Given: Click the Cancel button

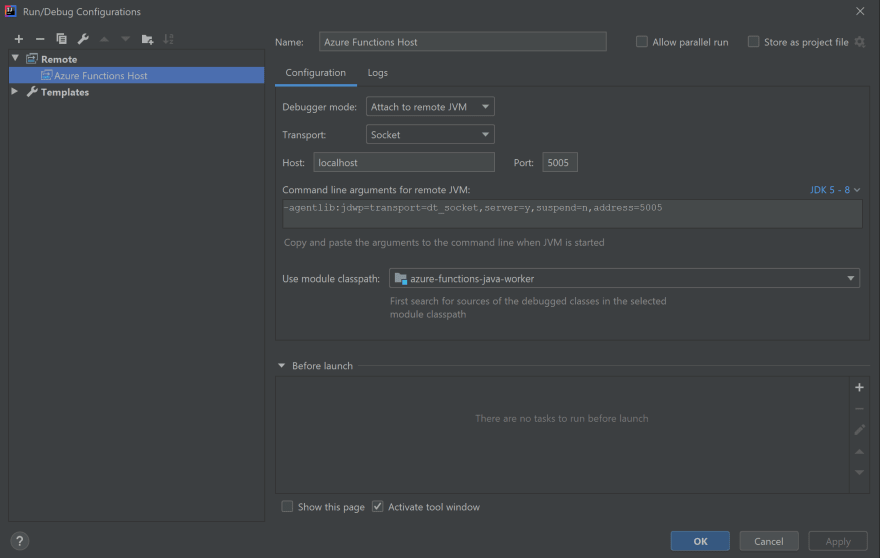Looking at the screenshot, I should pos(768,541).
